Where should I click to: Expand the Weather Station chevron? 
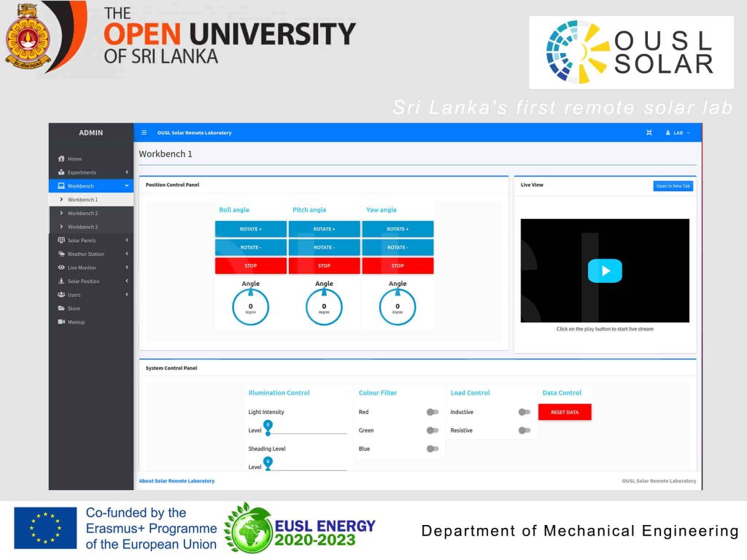(127, 254)
